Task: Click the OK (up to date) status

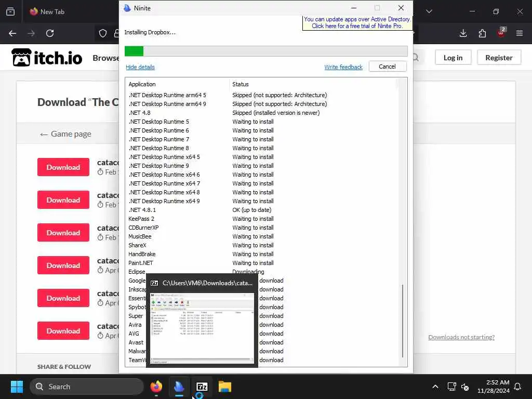Action: 252,210
